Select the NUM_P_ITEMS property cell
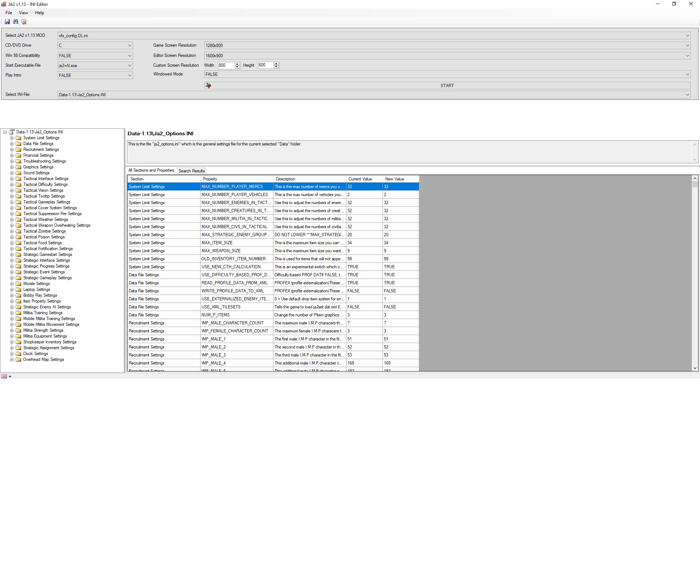This screenshot has height=588, width=700. 237,315
